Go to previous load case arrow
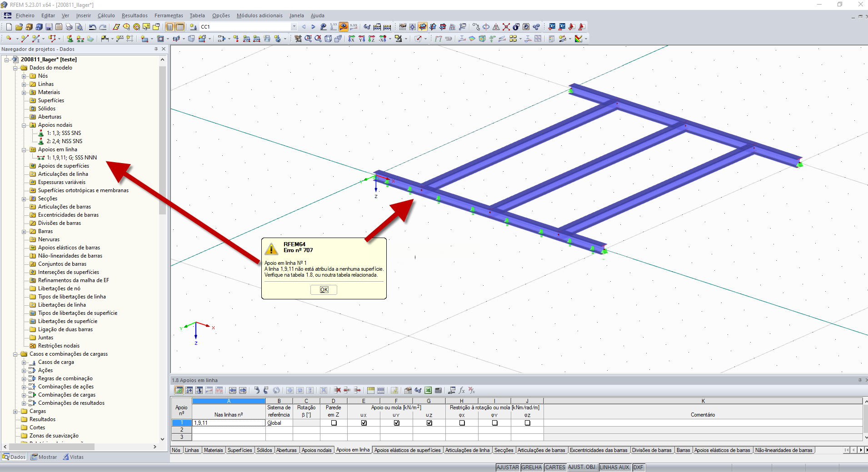The height and width of the screenshot is (472, 868). (x=304, y=27)
